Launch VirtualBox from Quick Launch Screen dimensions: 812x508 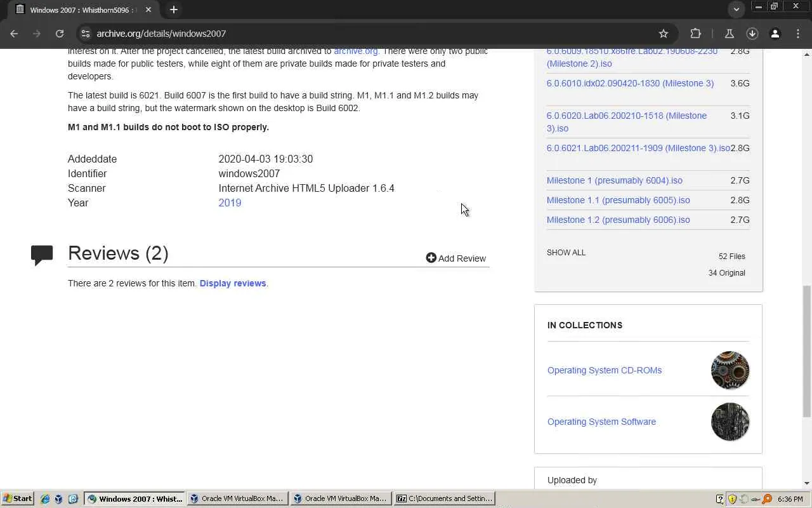(58, 498)
